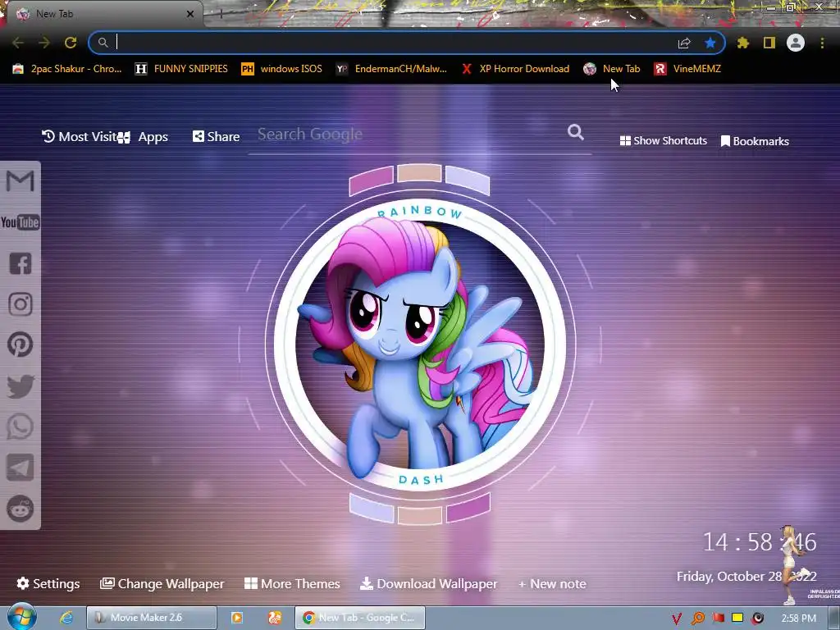
Task: Click Change Wallpaper
Action: coord(162,583)
